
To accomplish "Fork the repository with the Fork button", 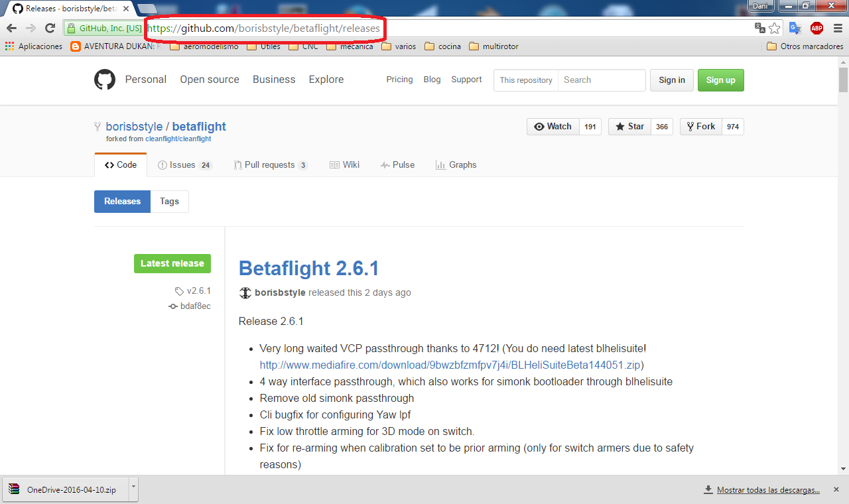I will [701, 127].
